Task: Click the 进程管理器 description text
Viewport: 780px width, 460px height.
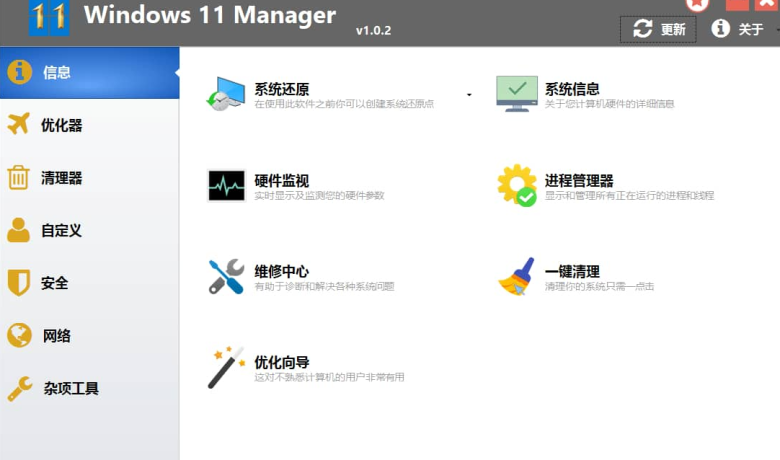Action: (629, 195)
